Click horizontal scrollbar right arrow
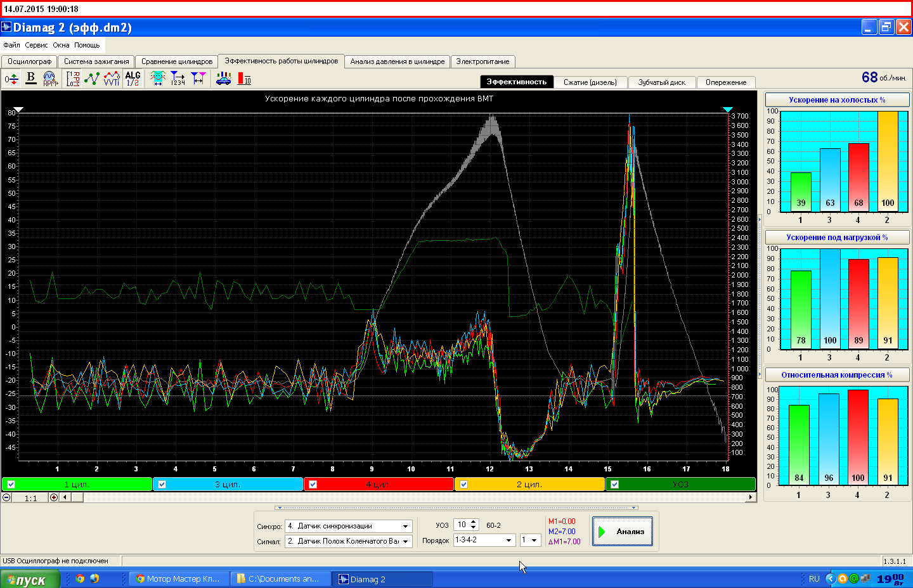Image resolution: width=913 pixels, height=588 pixels. [x=751, y=497]
